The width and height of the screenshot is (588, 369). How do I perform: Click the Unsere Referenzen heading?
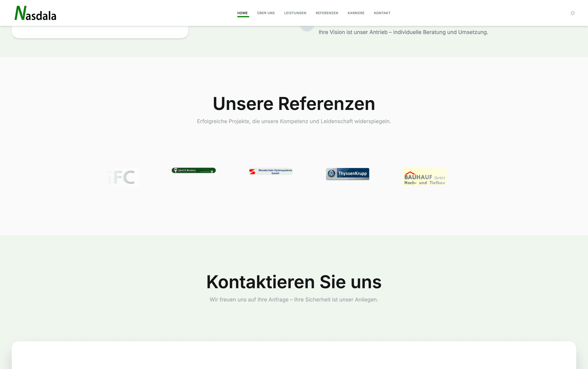(294, 104)
